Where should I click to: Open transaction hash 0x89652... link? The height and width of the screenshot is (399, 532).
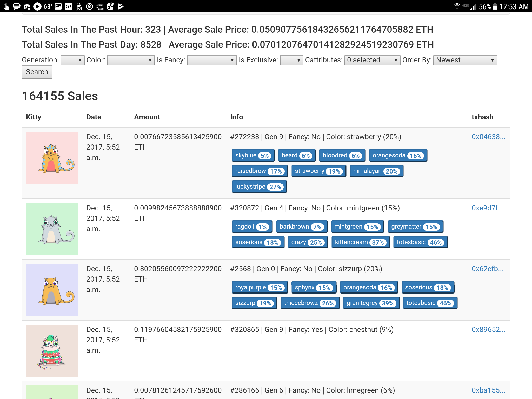(x=488, y=329)
